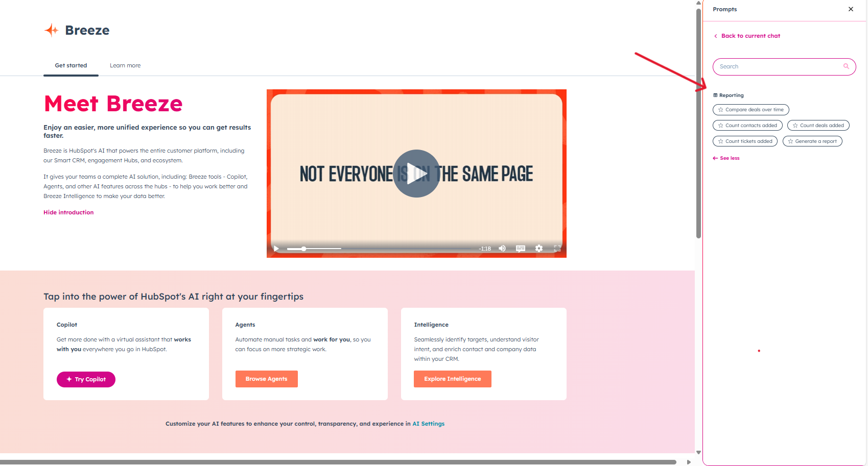Star the Compare deals over time prompt

click(x=720, y=109)
